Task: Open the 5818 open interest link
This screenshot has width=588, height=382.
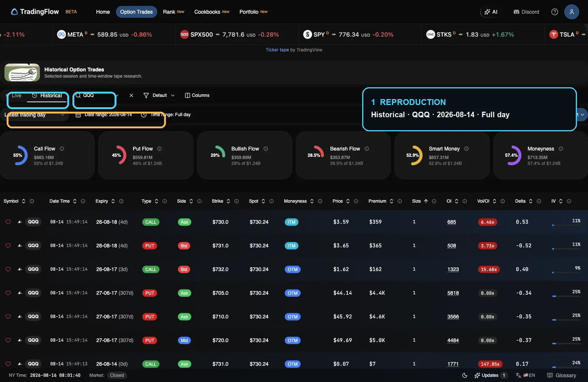Action: coord(453,293)
